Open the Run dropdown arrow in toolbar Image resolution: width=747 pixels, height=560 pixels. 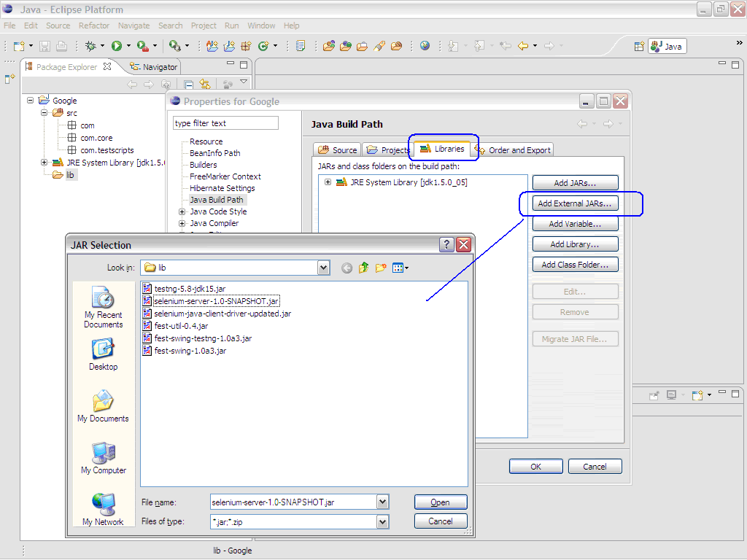coord(128,46)
